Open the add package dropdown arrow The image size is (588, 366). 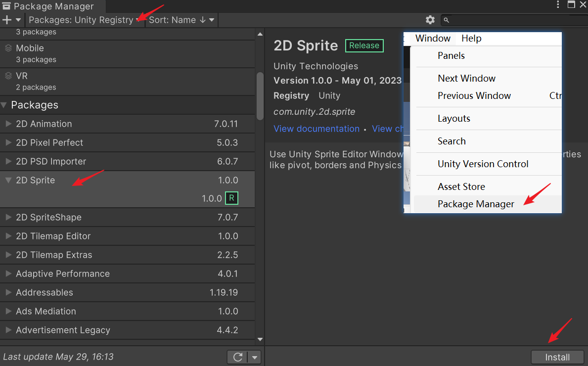click(18, 20)
